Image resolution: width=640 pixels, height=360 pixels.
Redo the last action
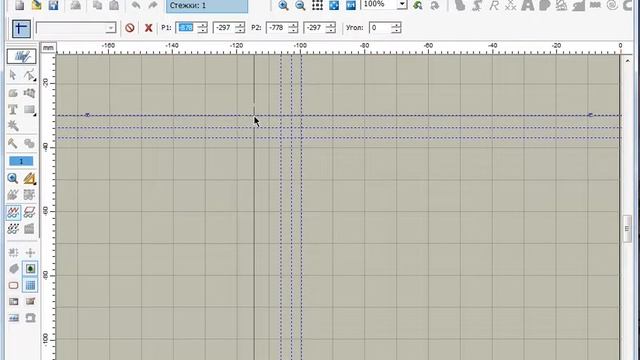153,5
